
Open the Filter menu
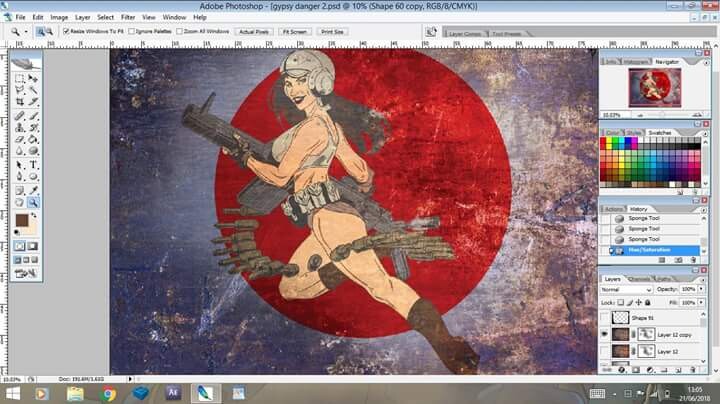[x=128, y=17]
